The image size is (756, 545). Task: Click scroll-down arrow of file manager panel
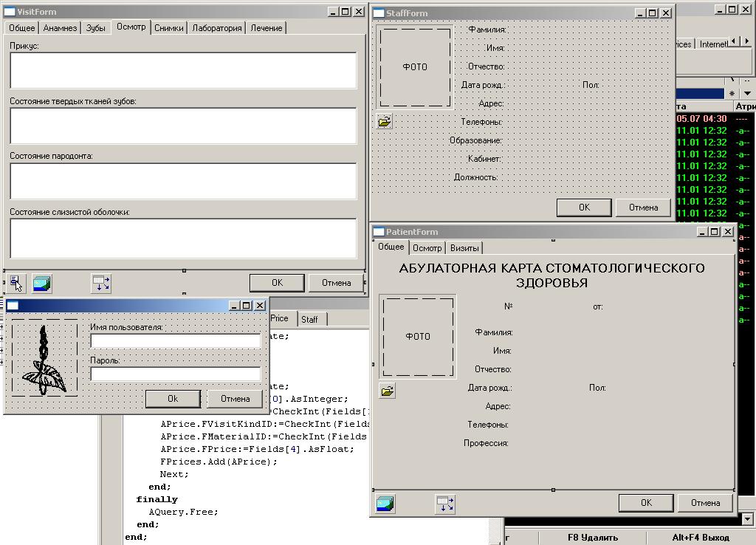click(x=747, y=519)
